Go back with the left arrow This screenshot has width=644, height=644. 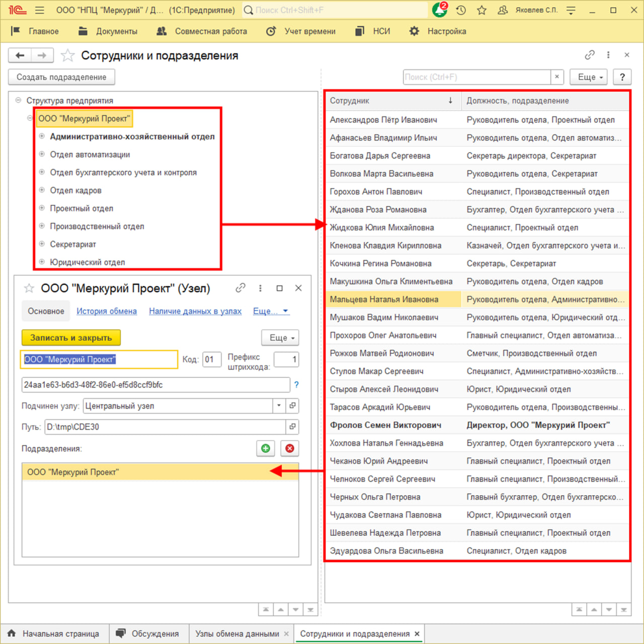coord(20,55)
